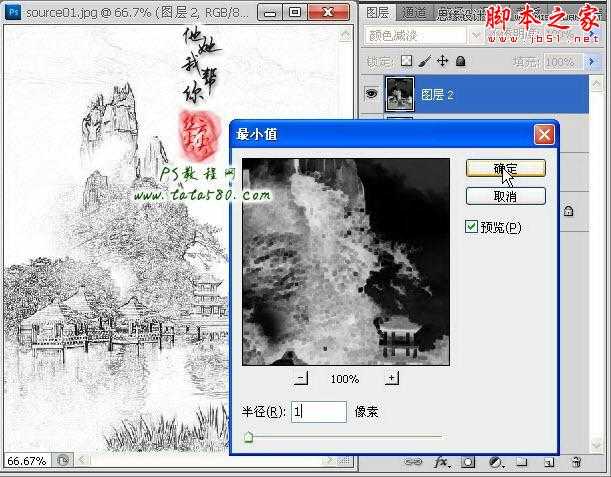Click the 100% preview zoom label

click(x=345, y=379)
